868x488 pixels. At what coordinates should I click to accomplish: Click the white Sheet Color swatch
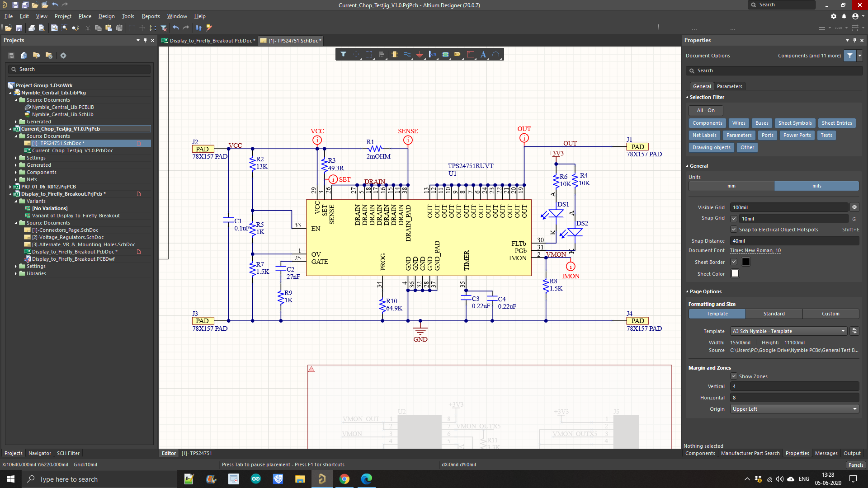click(x=735, y=274)
